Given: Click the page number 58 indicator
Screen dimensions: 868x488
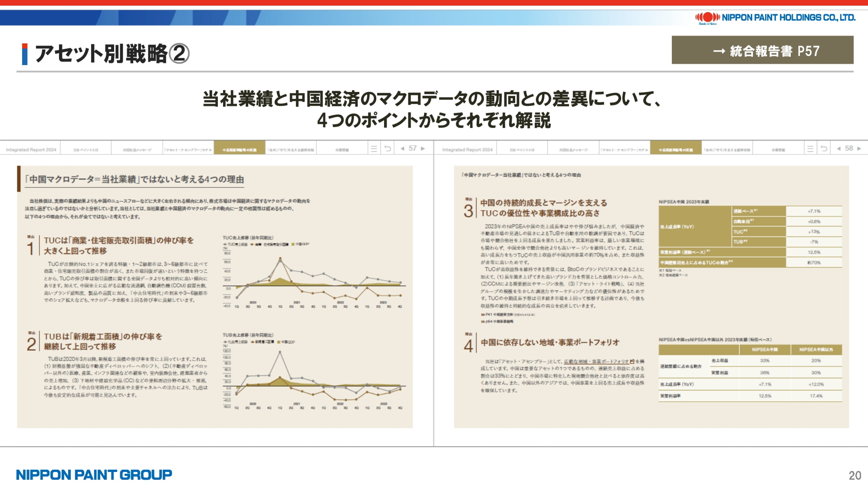Looking at the screenshot, I should pos(849,148).
